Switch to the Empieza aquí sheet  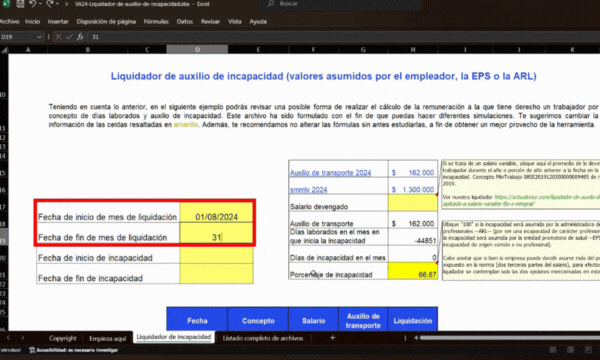click(108, 338)
